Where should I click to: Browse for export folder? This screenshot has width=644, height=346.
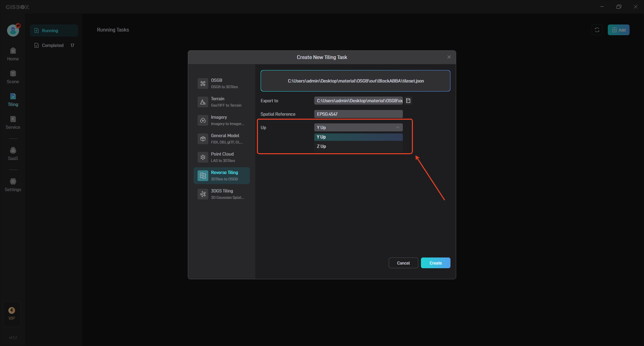point(408,101)
